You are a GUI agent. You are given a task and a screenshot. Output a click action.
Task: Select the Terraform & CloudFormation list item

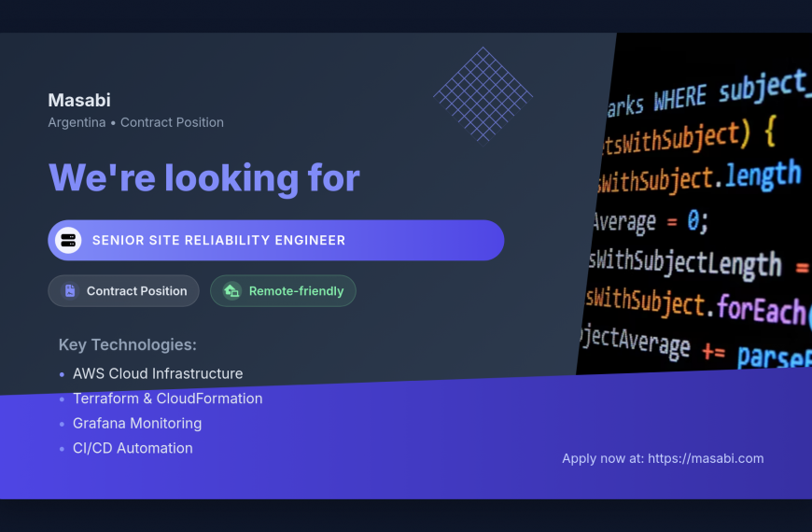click(x=167, y=399)
